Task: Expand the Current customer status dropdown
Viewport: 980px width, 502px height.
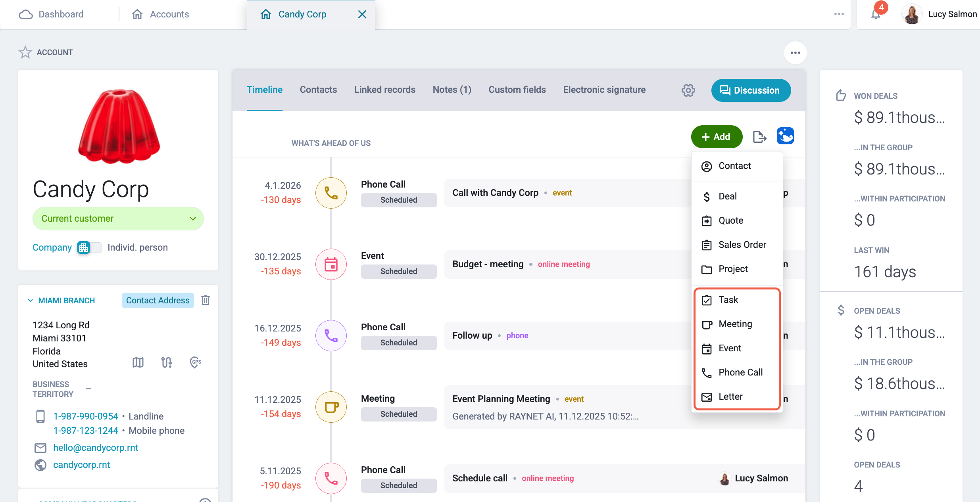Action: [x=118, y=218]
